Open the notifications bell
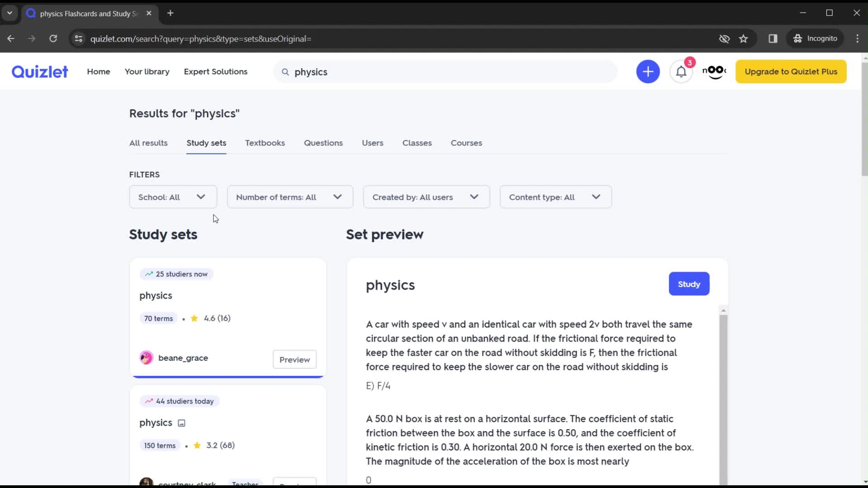Image resolution: width=868 pixels, height=488 pixels. pyautogui.click(x=681, y=71)
